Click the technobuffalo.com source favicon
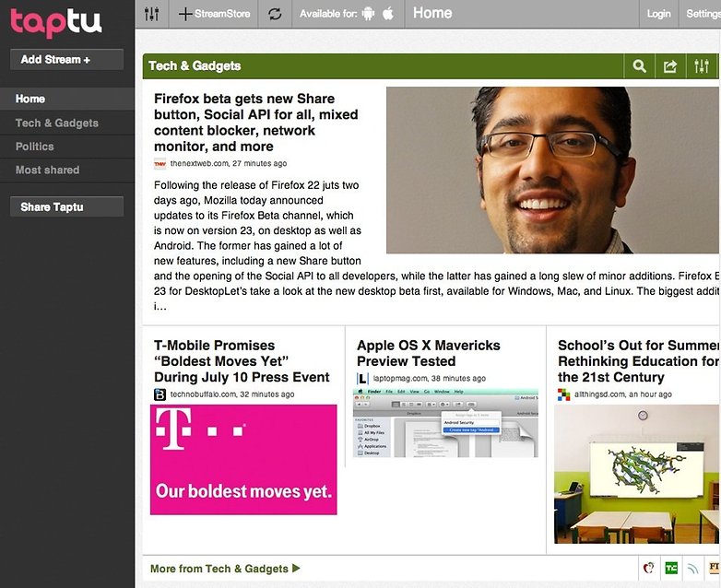 pyautogui.click(x=160, y=394)
